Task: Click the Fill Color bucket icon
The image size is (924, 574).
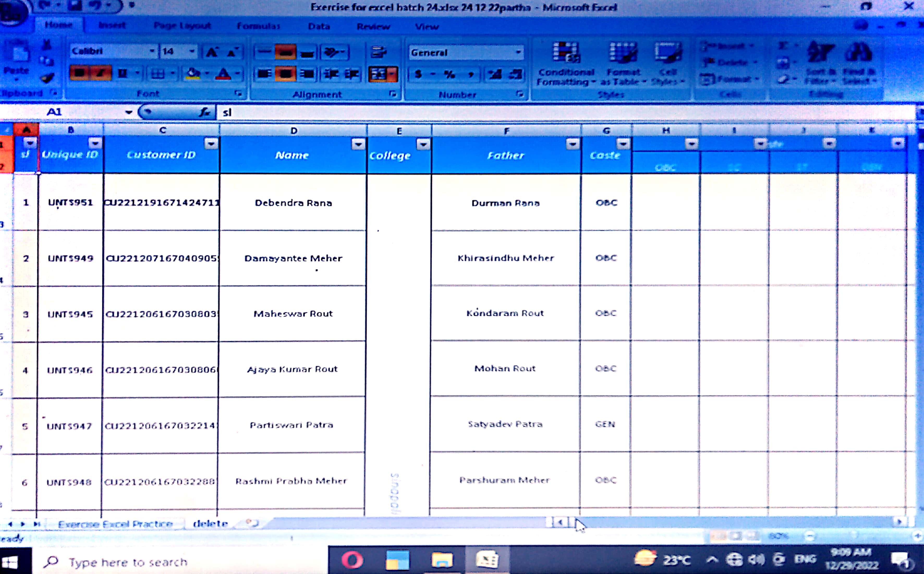Action: click(x=193, y=73)
